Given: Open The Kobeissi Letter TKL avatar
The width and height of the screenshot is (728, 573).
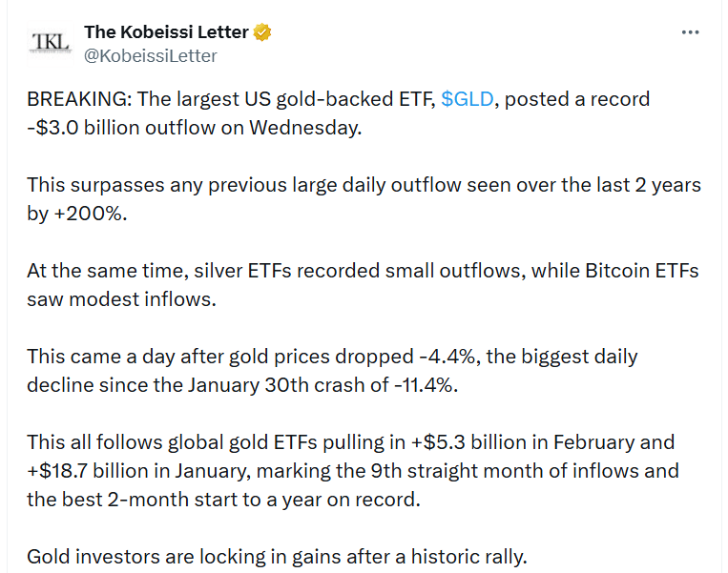Looking at the screenshot, I should tap(50, 43).
